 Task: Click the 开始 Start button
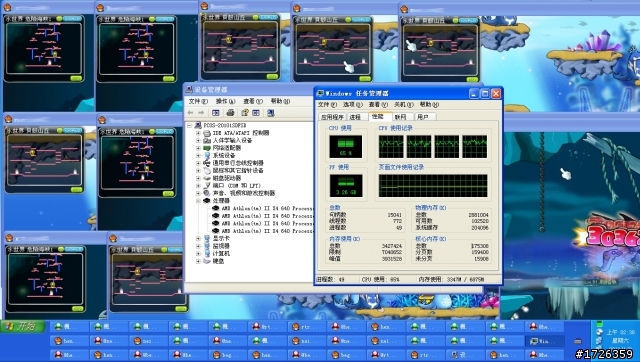point(23,326)
